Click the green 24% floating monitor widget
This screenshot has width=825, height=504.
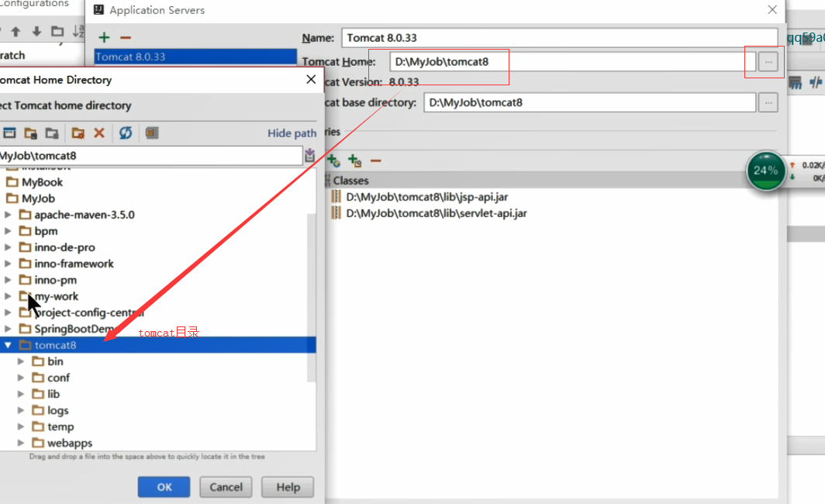765,171
